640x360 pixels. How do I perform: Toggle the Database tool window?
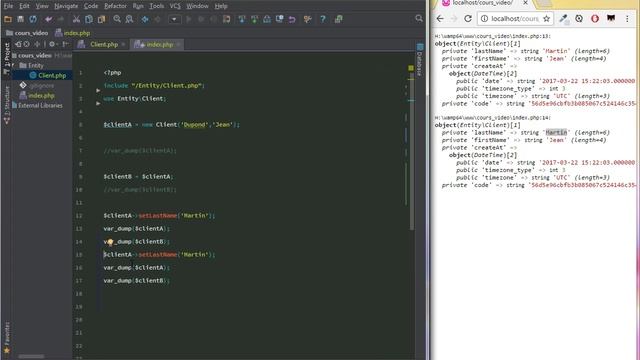420,60
